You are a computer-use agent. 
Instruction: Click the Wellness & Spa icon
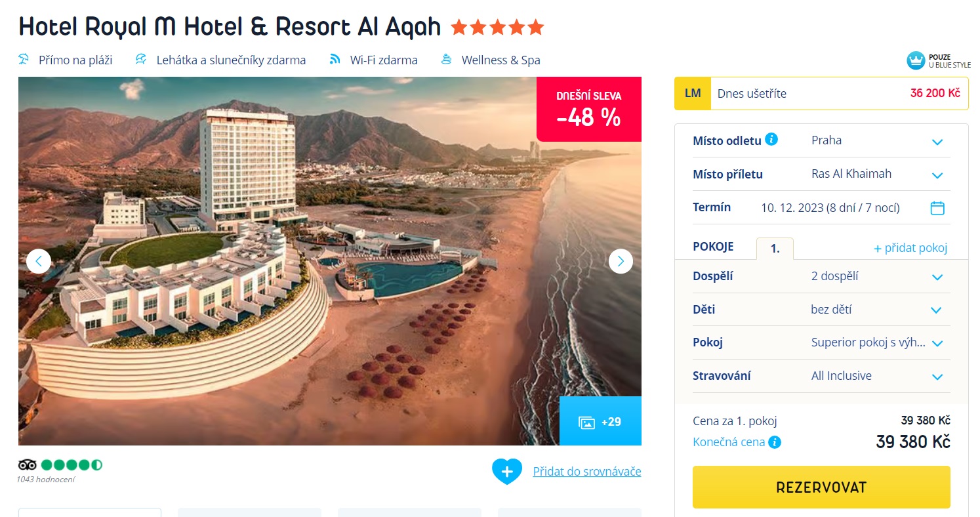pos(447,60)
